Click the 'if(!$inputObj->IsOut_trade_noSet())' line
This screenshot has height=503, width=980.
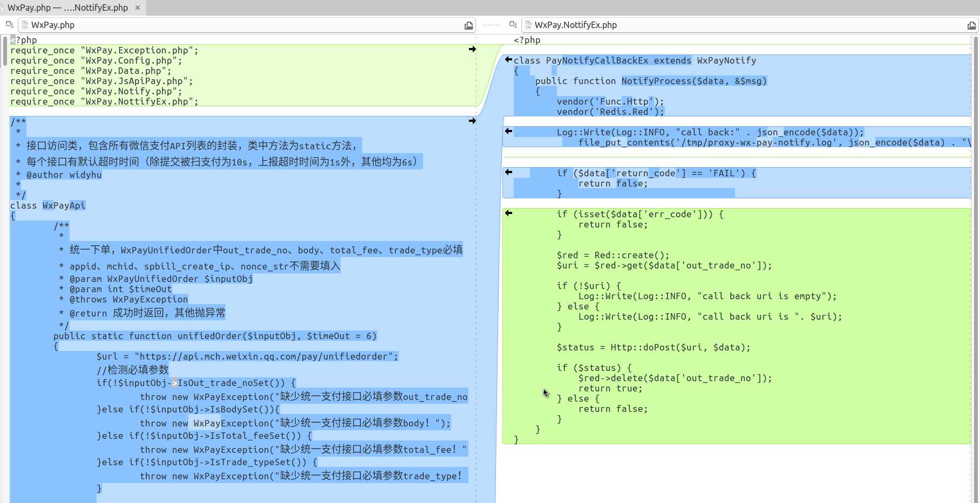[x=196, y=383]
